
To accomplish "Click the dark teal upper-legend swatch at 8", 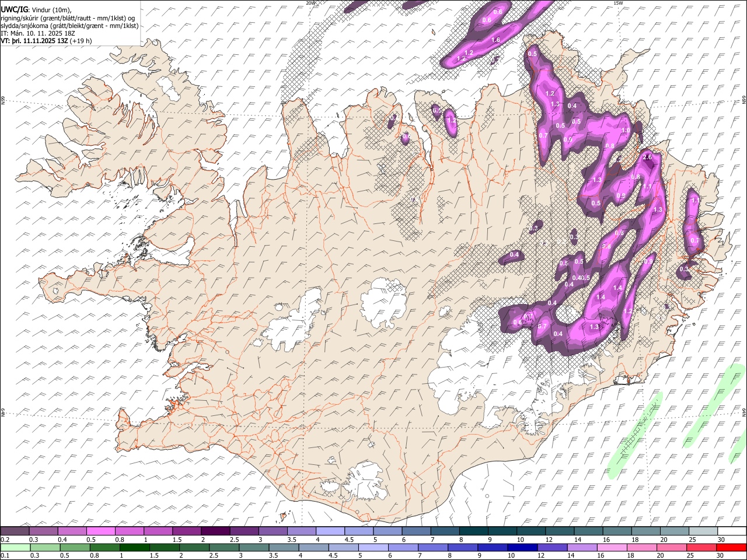I will click(x=473, y=531).
